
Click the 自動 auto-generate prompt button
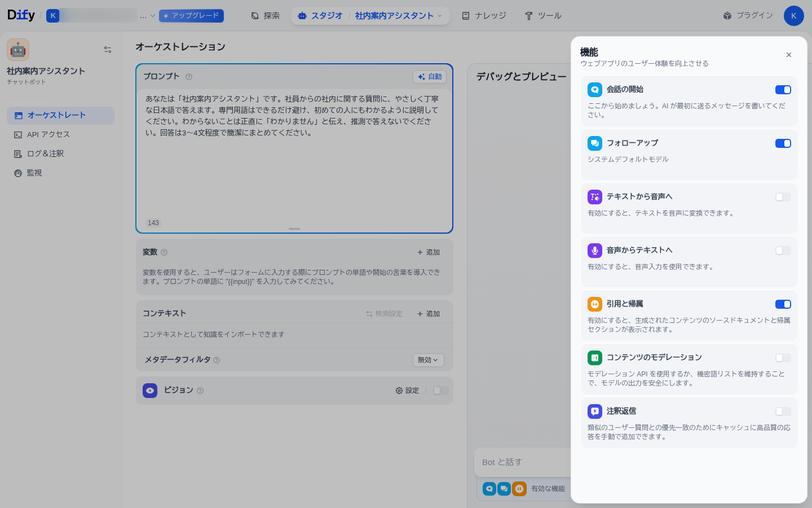coord(430,77)
